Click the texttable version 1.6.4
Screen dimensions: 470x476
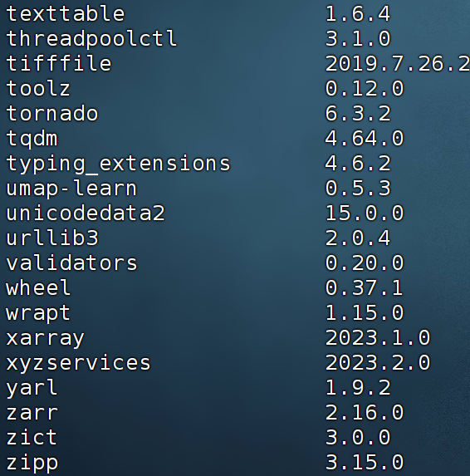click(x=357, y=14)
